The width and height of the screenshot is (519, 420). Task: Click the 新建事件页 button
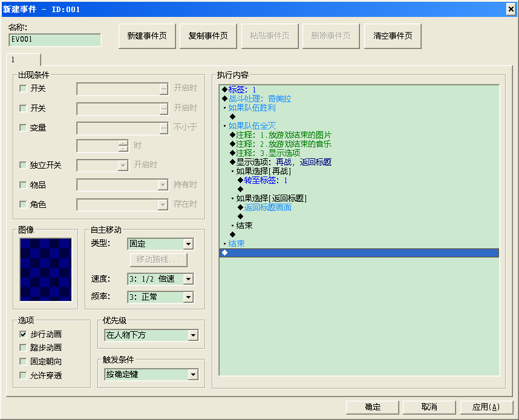(x=147, y=36)
